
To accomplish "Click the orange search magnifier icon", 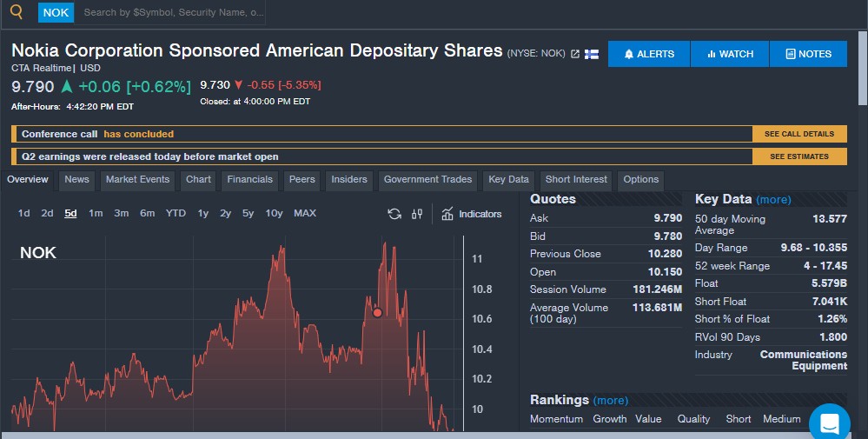I will click(x=17, y=11).
